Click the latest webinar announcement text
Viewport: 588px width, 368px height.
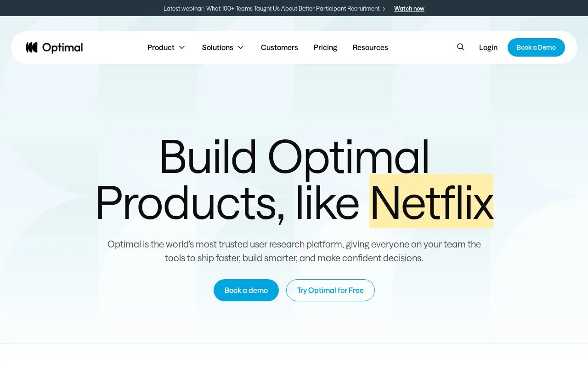point(274,8)
